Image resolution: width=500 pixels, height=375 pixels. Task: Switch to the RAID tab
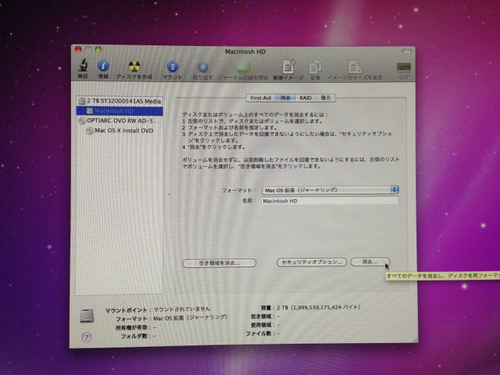tap(305, 98)
